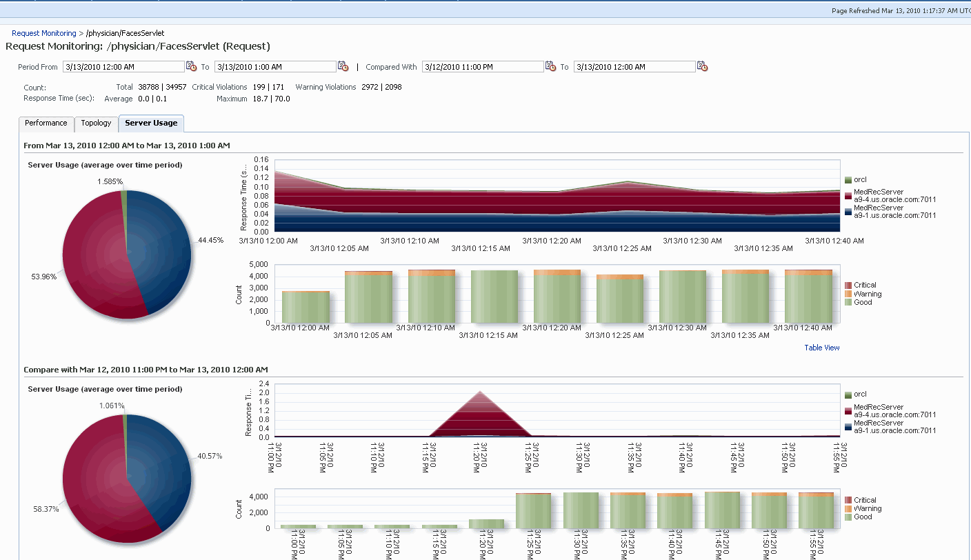Click the Good legend swatch in the top count chart

coord(848,302)
